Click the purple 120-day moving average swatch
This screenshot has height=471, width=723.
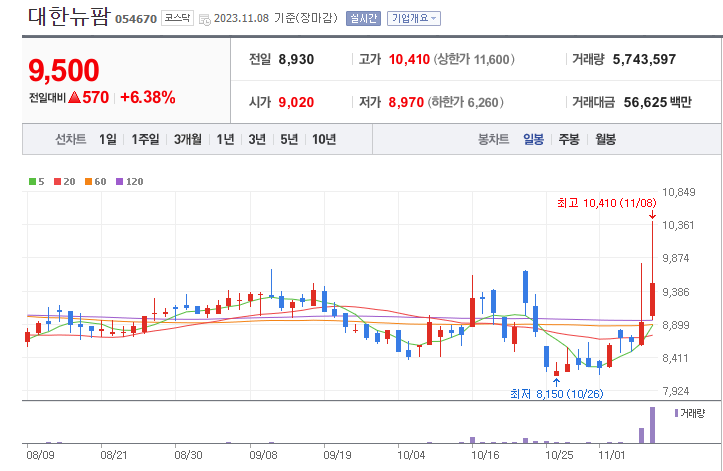(119, 181)
